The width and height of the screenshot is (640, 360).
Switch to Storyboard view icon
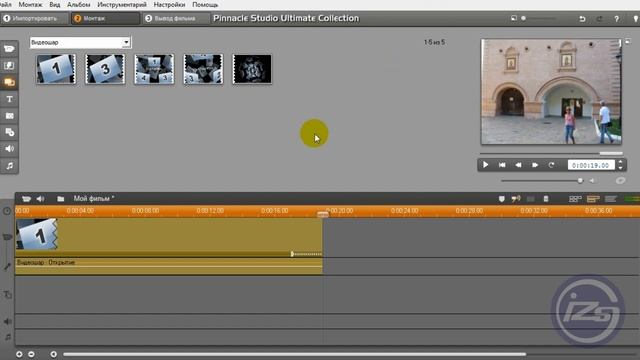tap(575, 199)
